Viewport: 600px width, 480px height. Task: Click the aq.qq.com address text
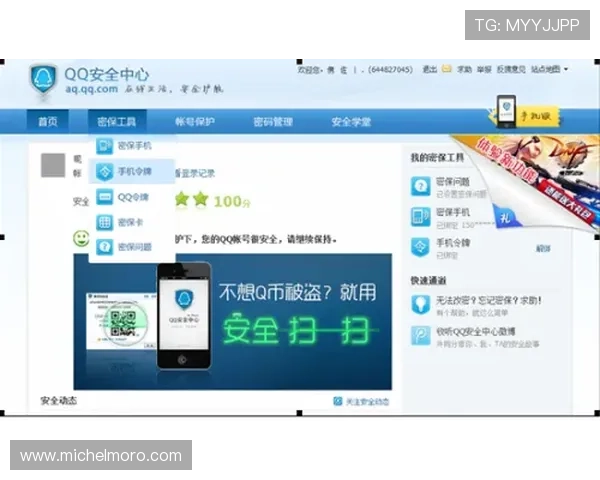91,89
